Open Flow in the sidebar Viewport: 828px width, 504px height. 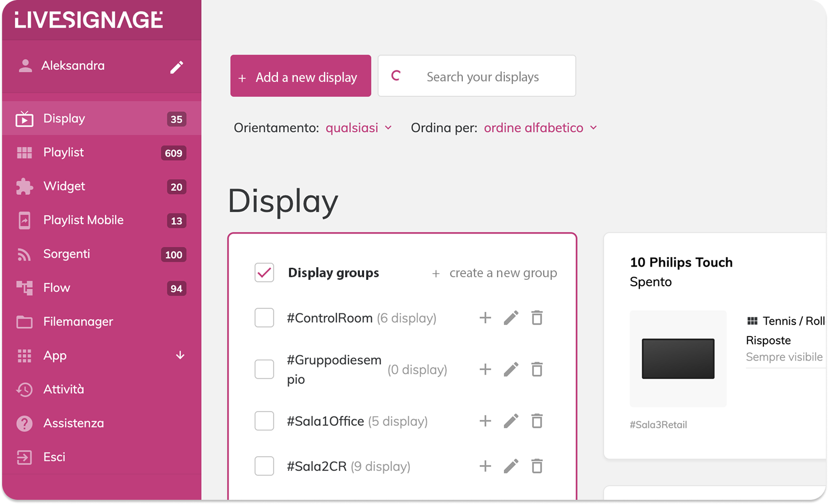click(x=102, y=288)
